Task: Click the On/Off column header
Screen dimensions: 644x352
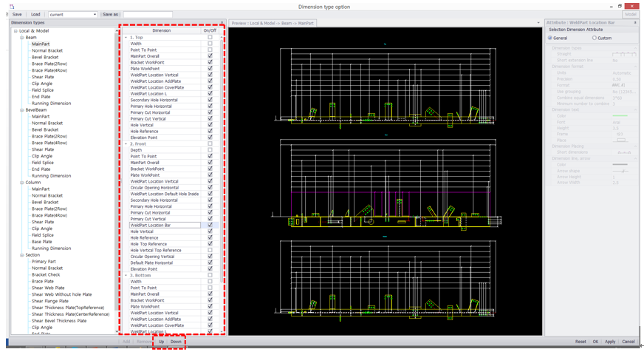Action: click(210, 30)
